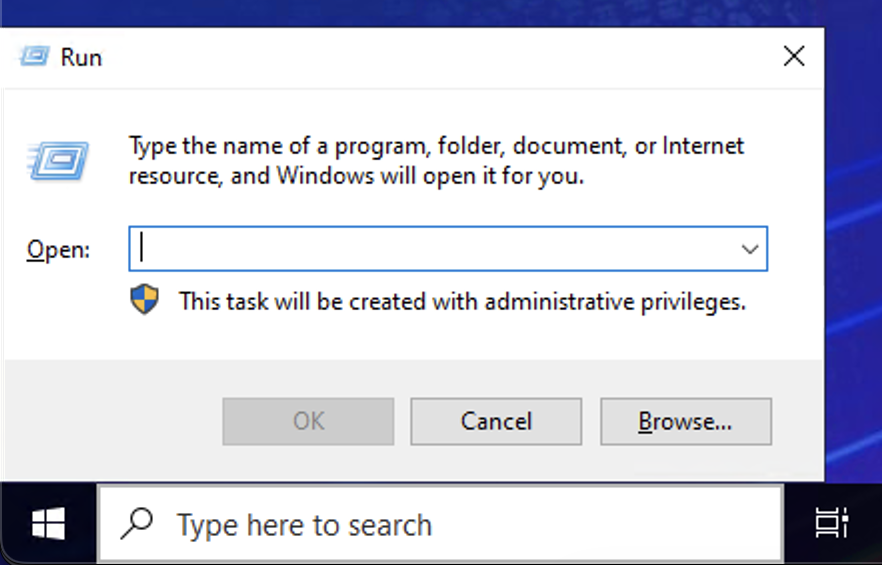Click inside the Open text field
882x565 pixels.
(x=430, y=249)
